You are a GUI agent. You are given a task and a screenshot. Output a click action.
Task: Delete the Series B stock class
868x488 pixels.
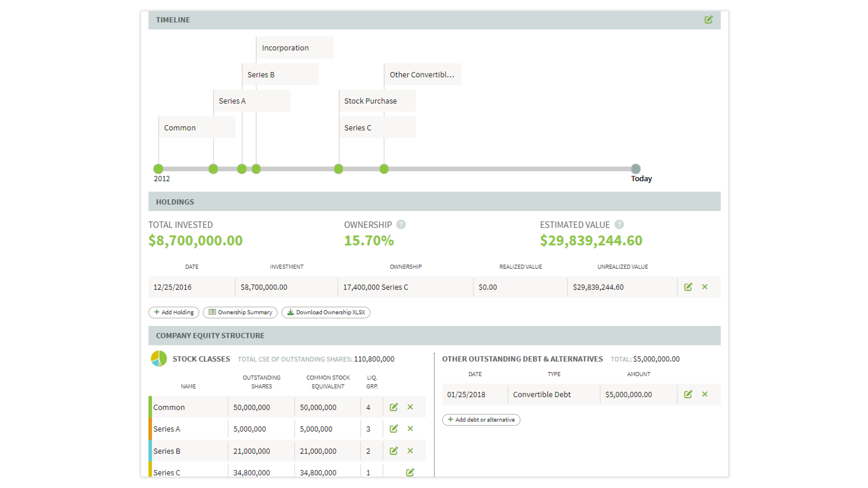point(410,451)
